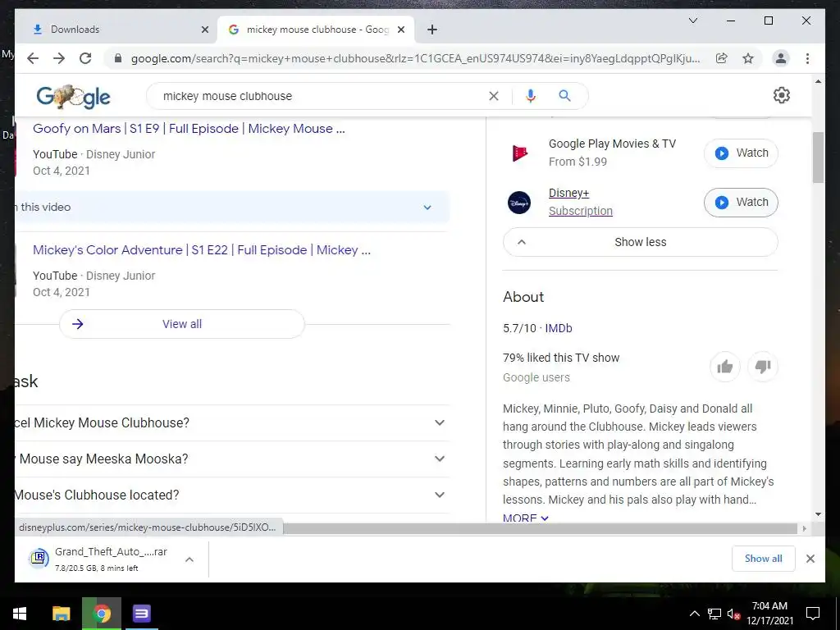Click the Disney+ round logo
840x630 pixels.
519,203
